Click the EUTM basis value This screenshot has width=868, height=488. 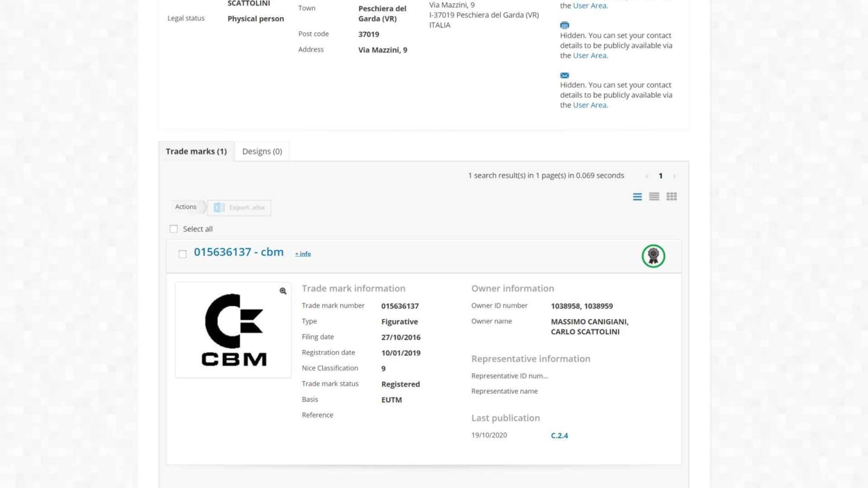tap(392, 400)
